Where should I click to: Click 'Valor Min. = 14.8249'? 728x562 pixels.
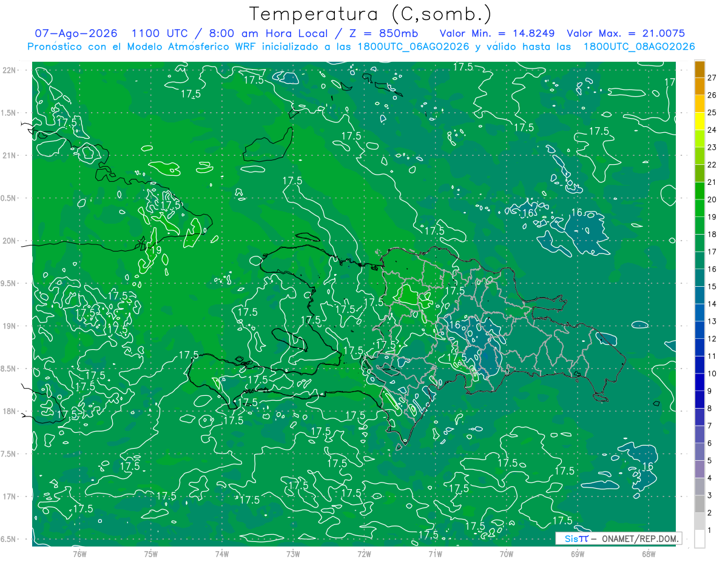(x=497, y=33)
